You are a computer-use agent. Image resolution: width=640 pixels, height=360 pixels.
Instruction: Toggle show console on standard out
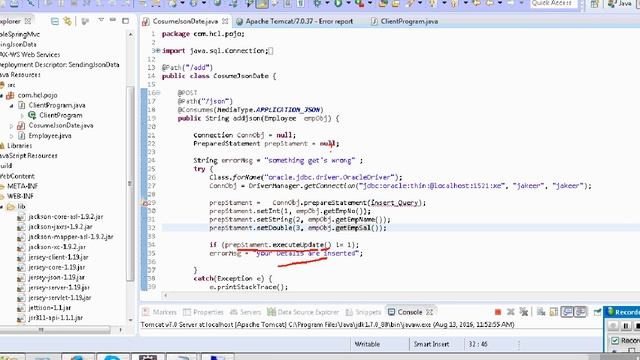(x=567, y=312)
